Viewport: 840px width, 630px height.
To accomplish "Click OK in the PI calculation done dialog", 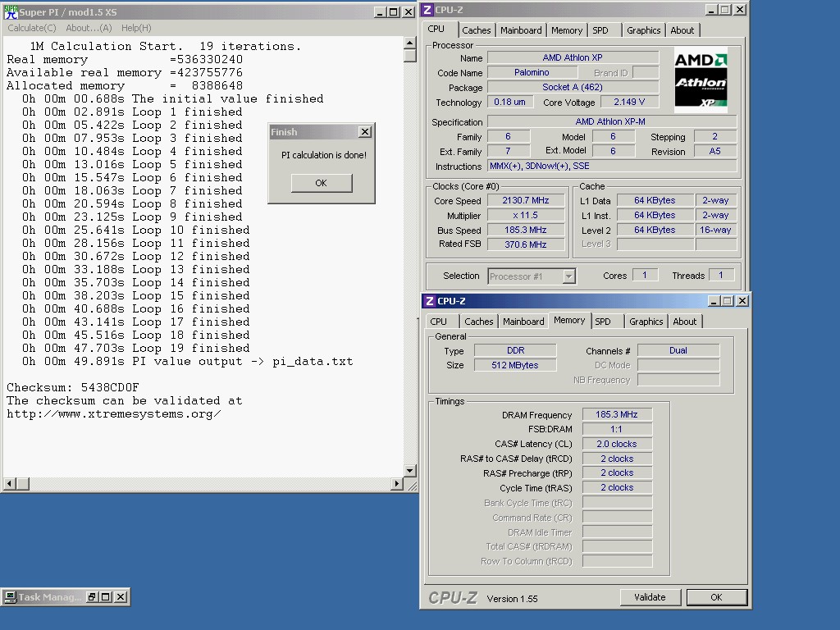I will pos(322,183).
